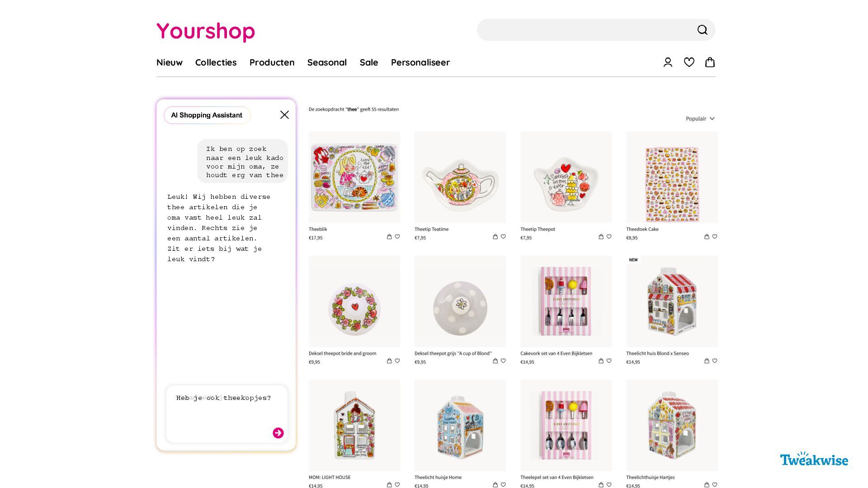Viewport: 868px width, 488px height.
Task: Open the Producten menu
Action: (272, 62)
